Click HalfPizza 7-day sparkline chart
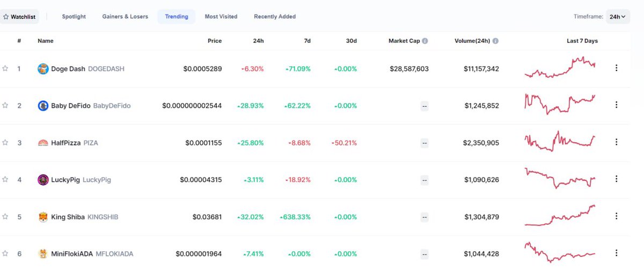The image size is (644, 272). tap(560, 141)
